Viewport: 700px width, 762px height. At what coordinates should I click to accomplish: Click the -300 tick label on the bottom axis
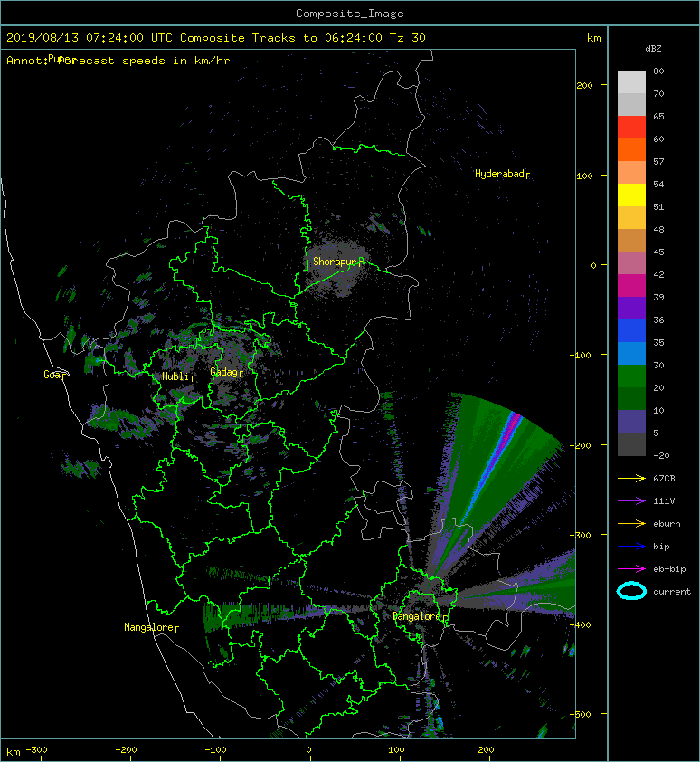36,750
